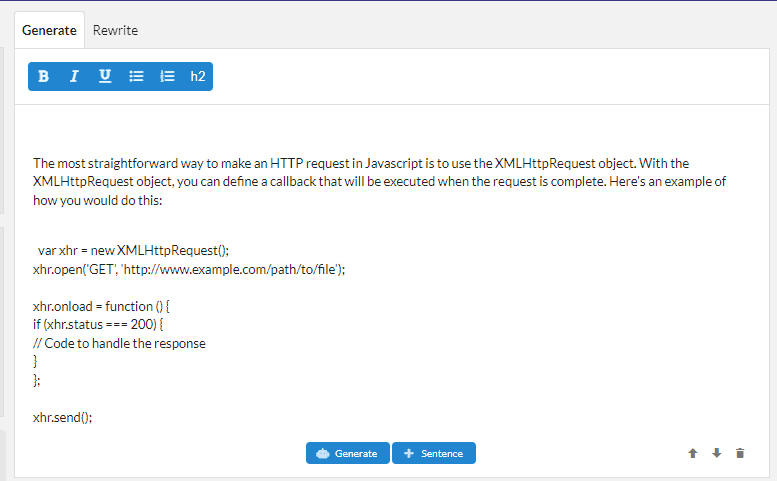Viewport: 777px width, 481px height.
Task: Move the block down with the arrow
Action: point(717,453)
